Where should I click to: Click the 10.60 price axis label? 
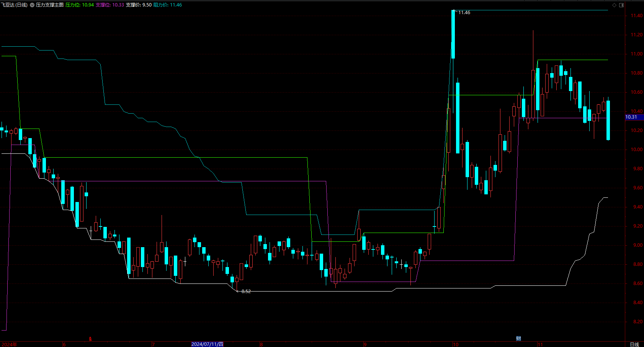click(x=637, y=92)
